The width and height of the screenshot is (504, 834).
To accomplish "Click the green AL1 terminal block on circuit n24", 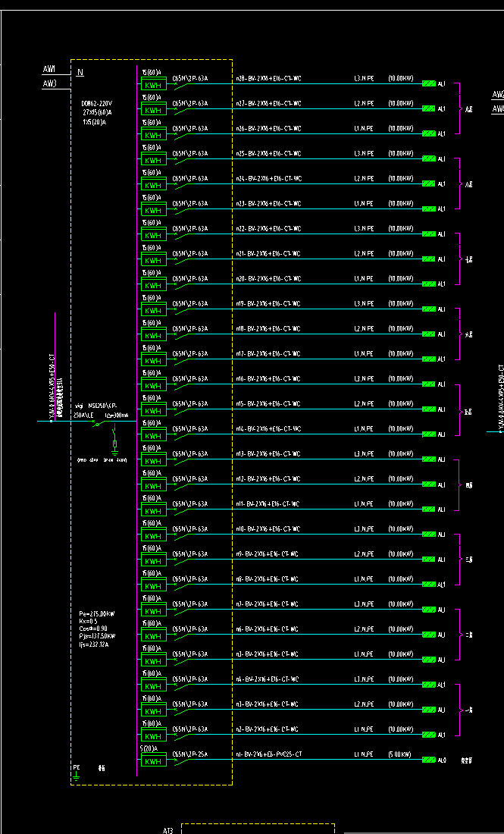I will point(429,183).
